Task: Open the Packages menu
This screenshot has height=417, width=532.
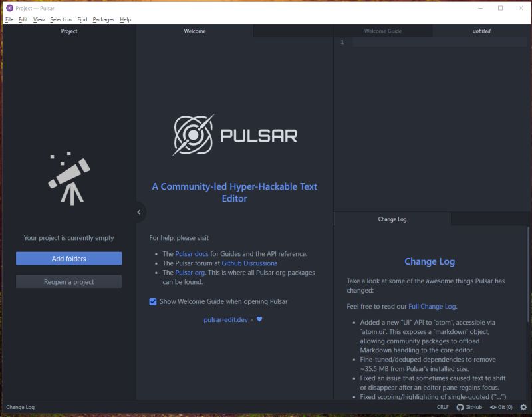Action: 102,19
